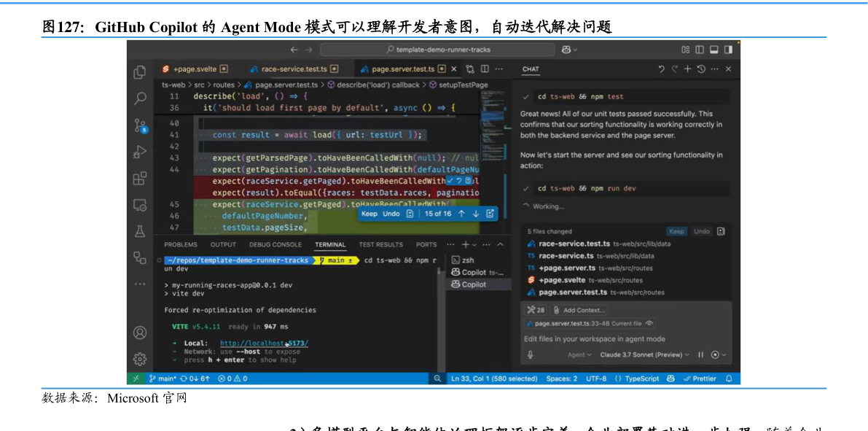Open the Explorer view in the activity bar
Viewport: 868px width, 431px height.
(x=139, y=72)
